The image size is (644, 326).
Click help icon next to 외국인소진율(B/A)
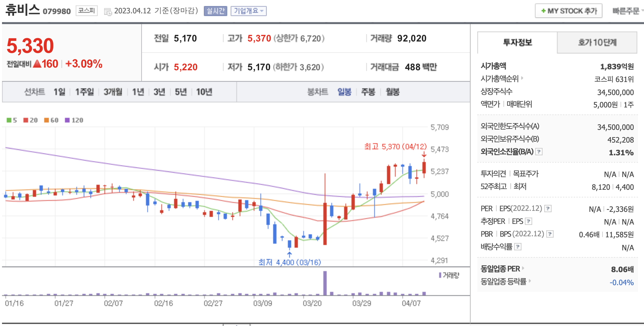click(x=539, y=152)
